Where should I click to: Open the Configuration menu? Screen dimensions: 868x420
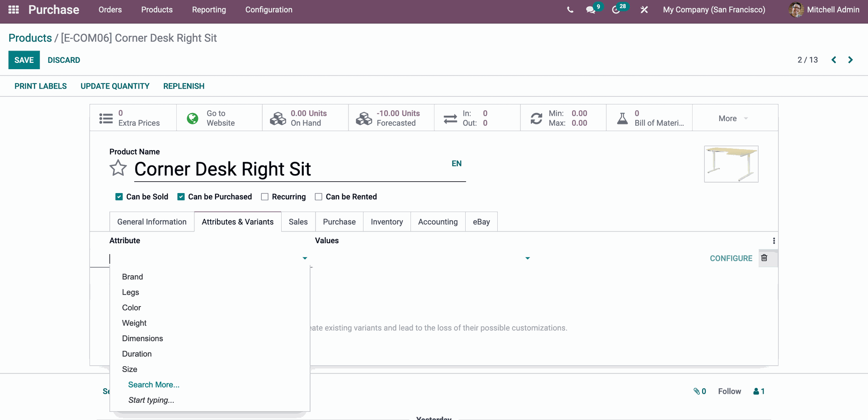269,9
